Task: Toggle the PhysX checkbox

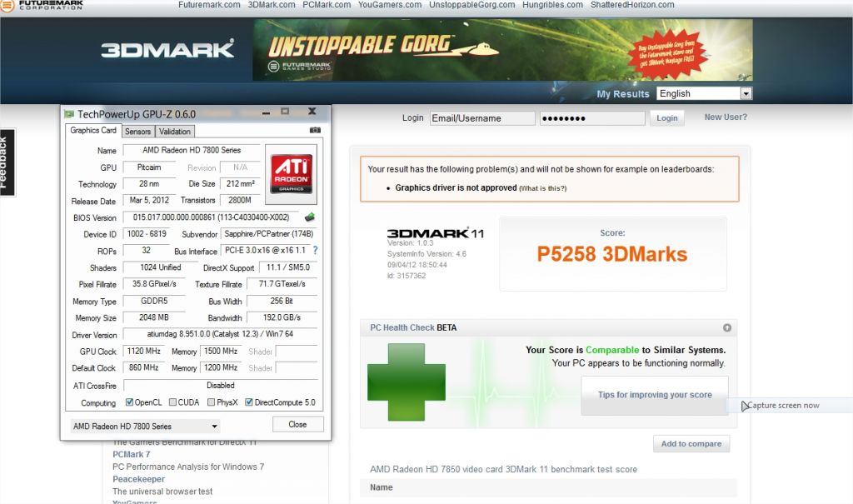Action: pos(211,402)
